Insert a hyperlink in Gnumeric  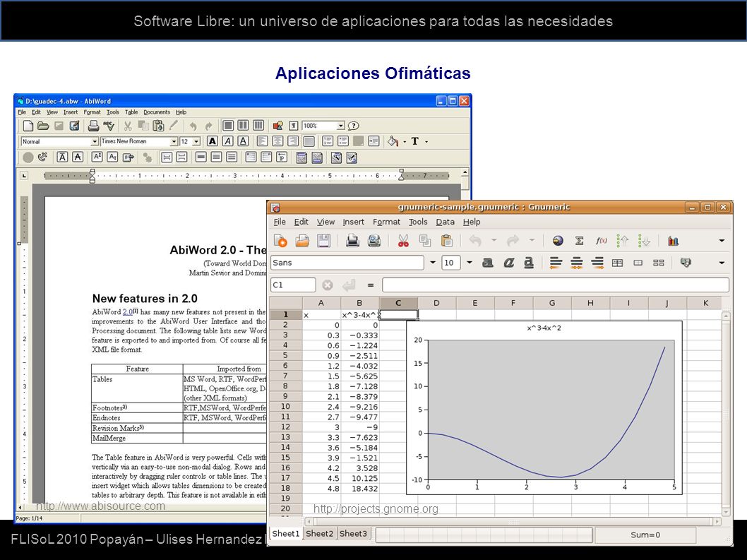coord(557,241)
